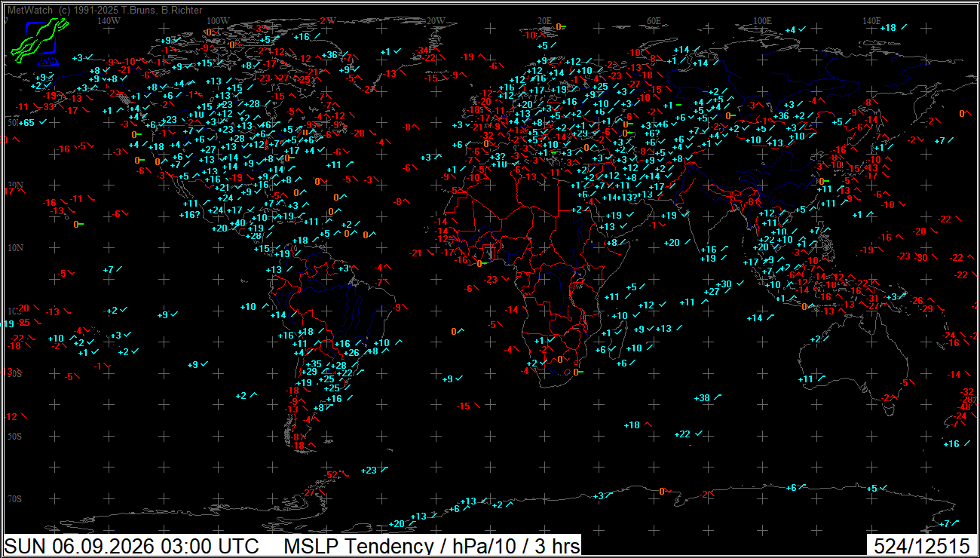Click the 524/12515 station counter

click(921, 546)
